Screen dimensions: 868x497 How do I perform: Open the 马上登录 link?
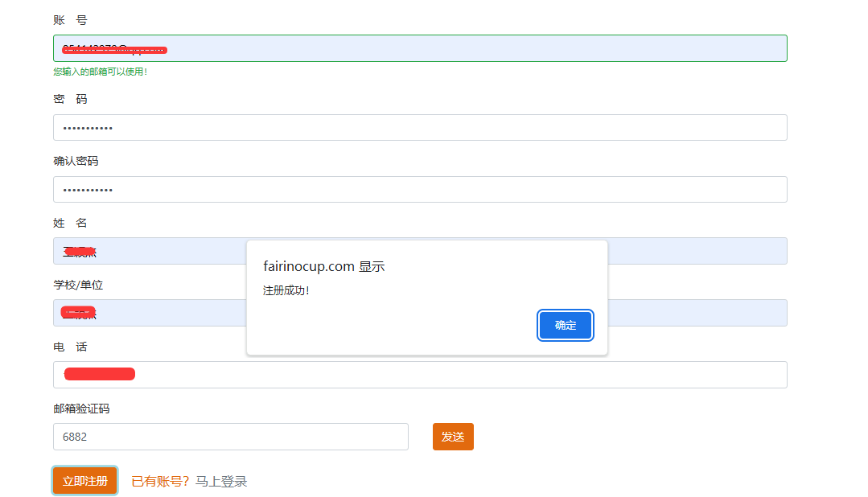[221, 482]
